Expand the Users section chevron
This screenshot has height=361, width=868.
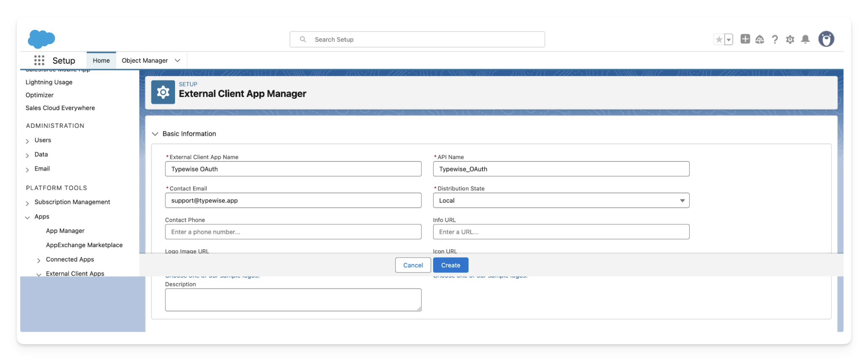(x=27, y=141)
